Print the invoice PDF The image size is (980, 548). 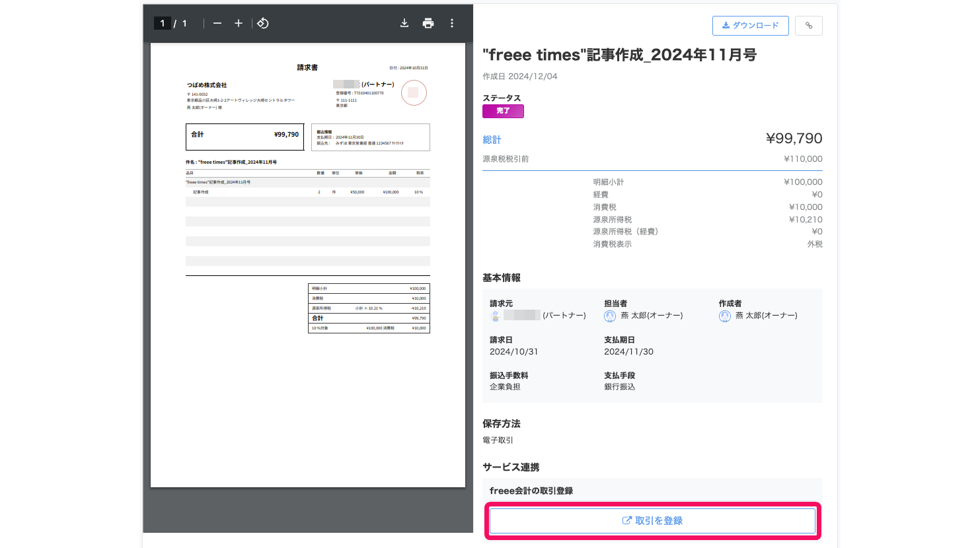click(x=428, y=23)
